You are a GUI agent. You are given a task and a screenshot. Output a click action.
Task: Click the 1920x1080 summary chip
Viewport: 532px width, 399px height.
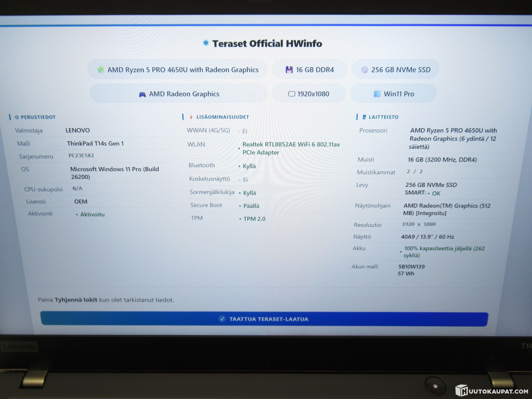pos(309,94)
